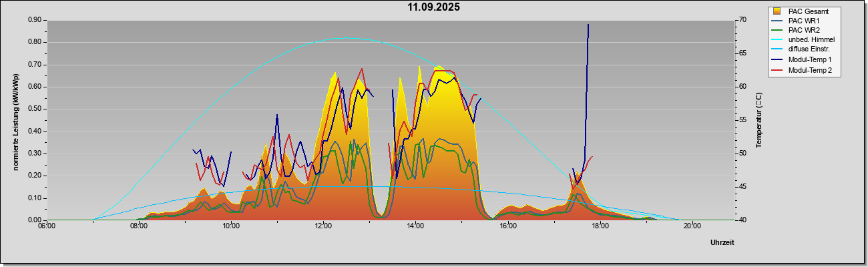Click the PAC Gesamt legend color swatch

click(x=777, y=11)
